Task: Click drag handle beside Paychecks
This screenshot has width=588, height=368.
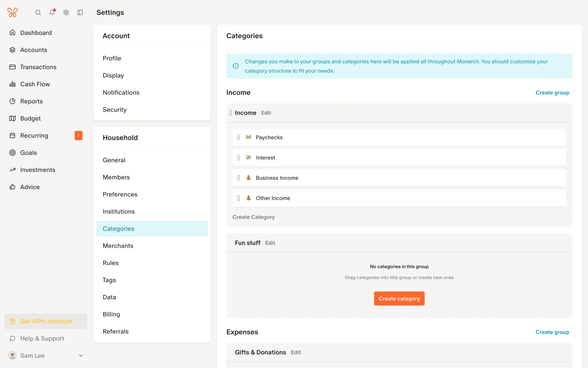Action: pyautogui.click(x=238, y=137)
